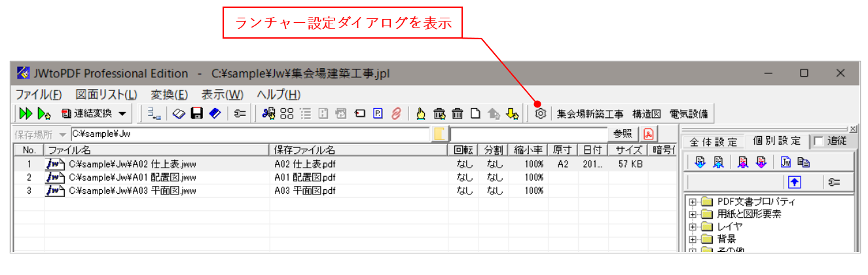Open the 連結変換 dropdown arrow

pyautogui.click(x=122, y=113)
